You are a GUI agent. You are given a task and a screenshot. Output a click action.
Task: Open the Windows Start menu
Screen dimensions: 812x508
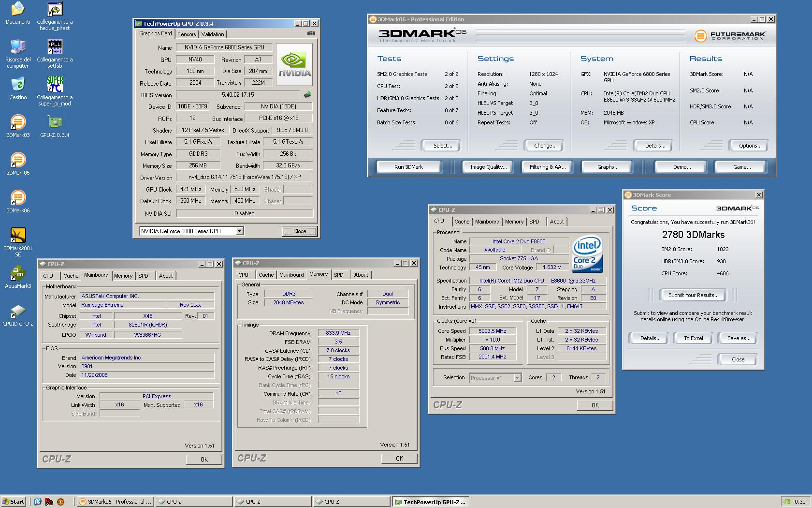14,502
